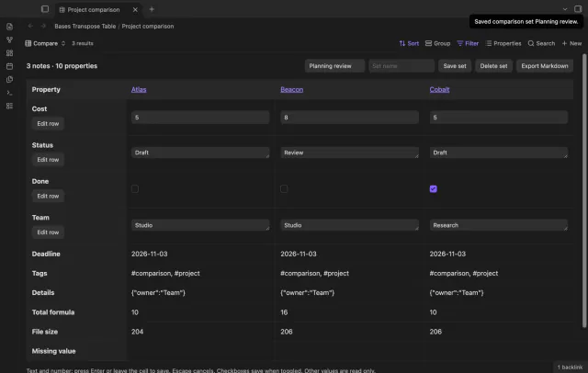
Task: Edit the Cobalt Cost field
Action: 499,118
